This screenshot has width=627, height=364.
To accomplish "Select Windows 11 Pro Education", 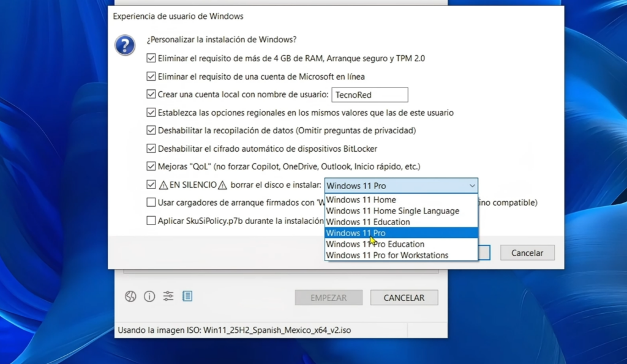I will click(401, 244).
